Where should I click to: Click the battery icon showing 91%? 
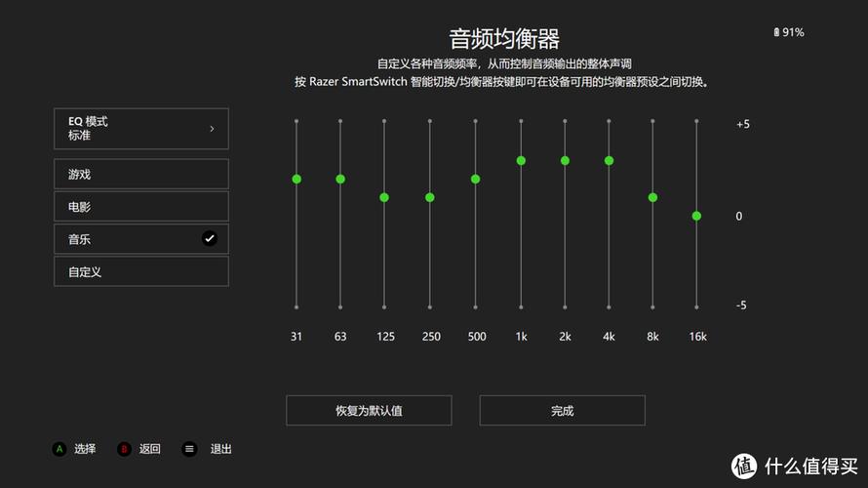point(776,32)
